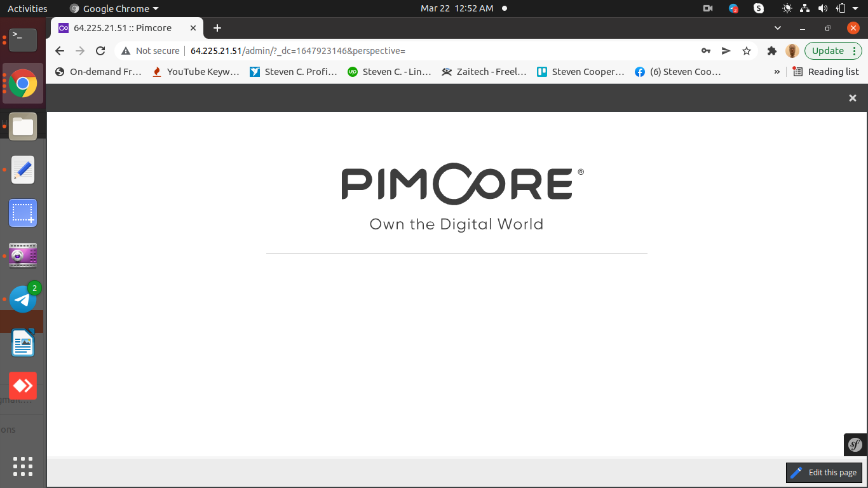
Task: Open the Symfony debug toolbar icon
Action: 856,445
